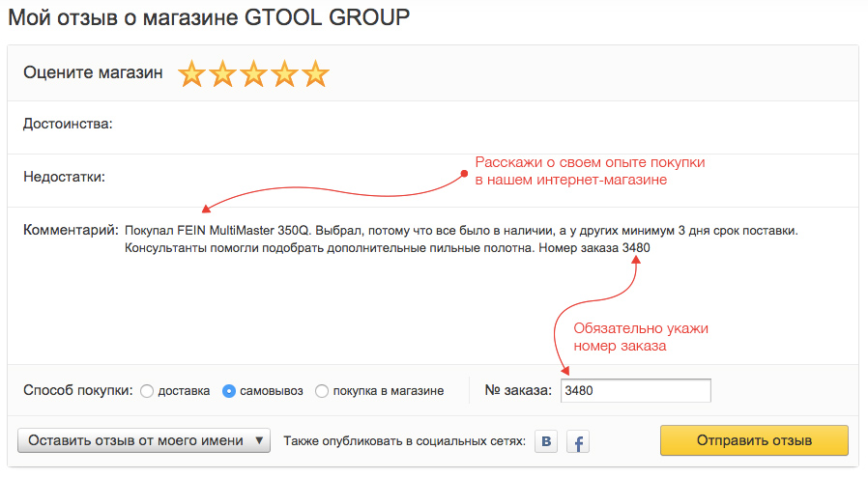Click into the Достоинства field

[x=433, y=127]
